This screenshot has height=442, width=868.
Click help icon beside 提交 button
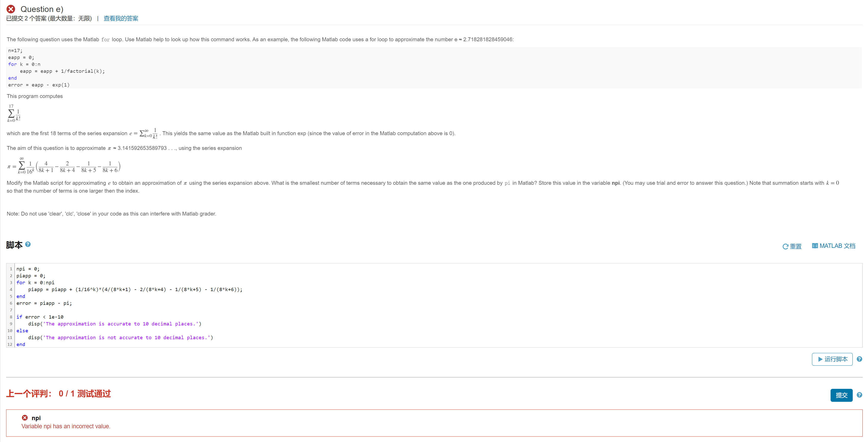pos(859,395)
